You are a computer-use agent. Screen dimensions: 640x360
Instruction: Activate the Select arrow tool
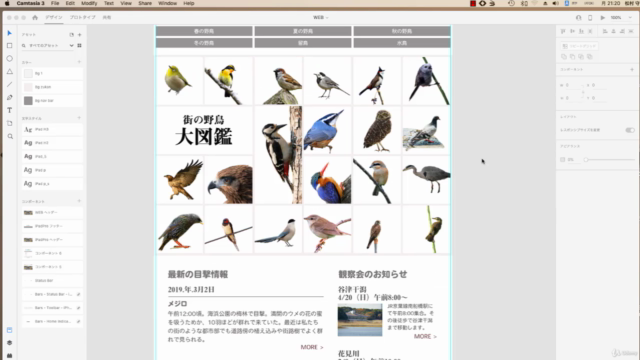[9, 33]
